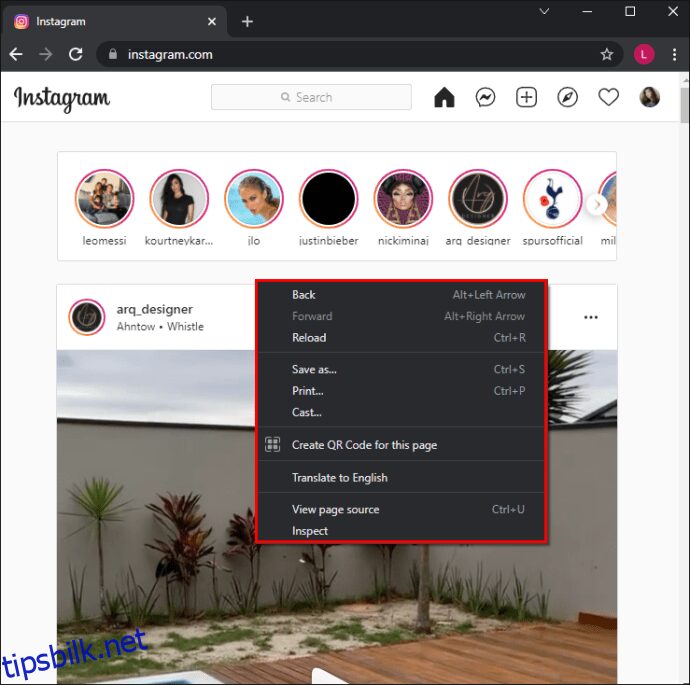Bookmark page with star icon
Viewport: 690px width, 685px height.
[x=607, y=55]
